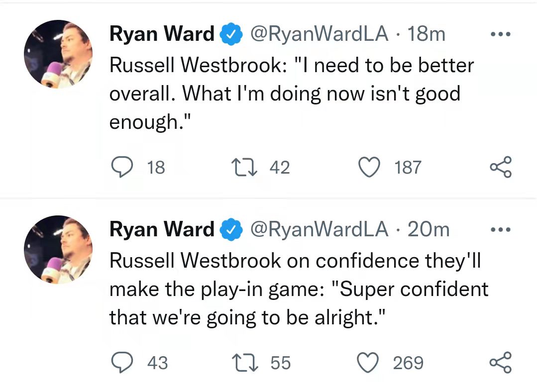Image resolution: width=537 pixels, height=392 pixels.
Task: Open more options on the 18m tweet
Action: coord(501,34)
